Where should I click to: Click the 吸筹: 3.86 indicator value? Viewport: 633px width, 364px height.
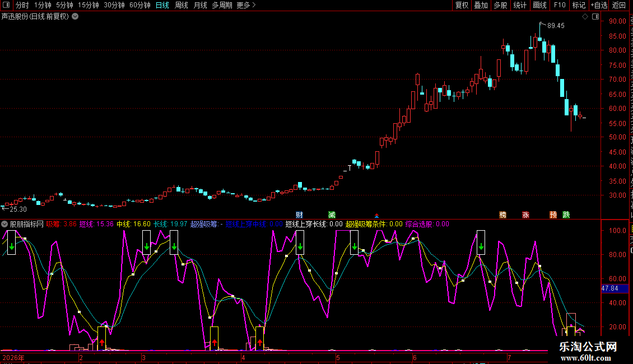tap(62, 224)
